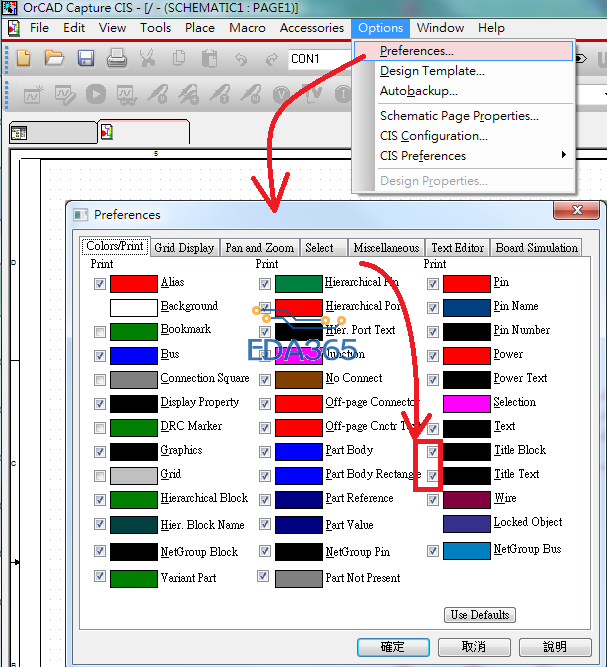This screenshot has width=607, height=667.
Task: Open the Board Simulation tab
Action: [536, 248]
